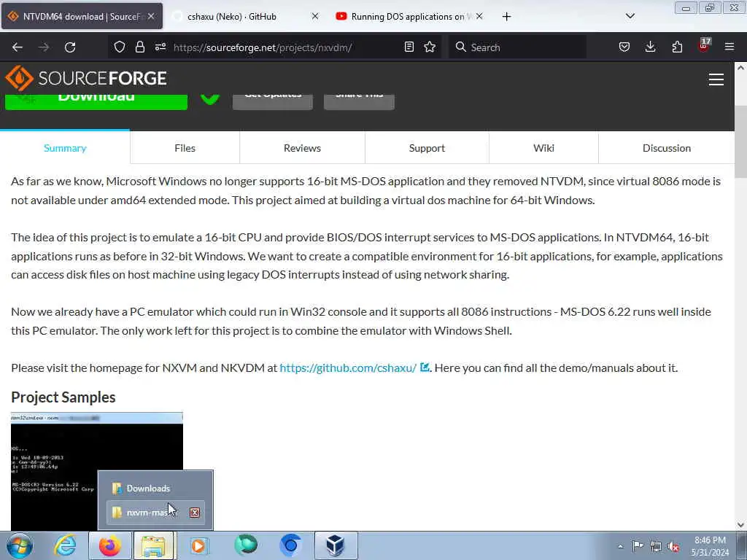Open SourceForge hamburger site menu

[x=716, y=79]
